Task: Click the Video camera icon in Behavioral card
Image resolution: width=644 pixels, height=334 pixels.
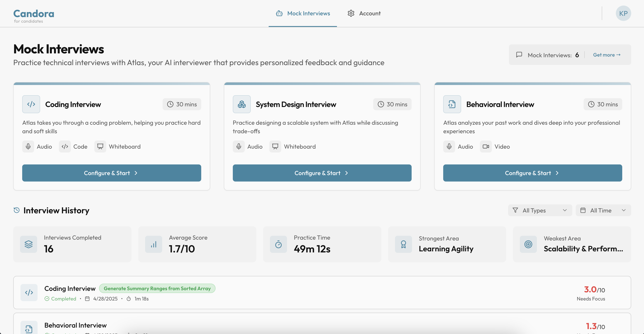Action: click(x=485, y=146)
